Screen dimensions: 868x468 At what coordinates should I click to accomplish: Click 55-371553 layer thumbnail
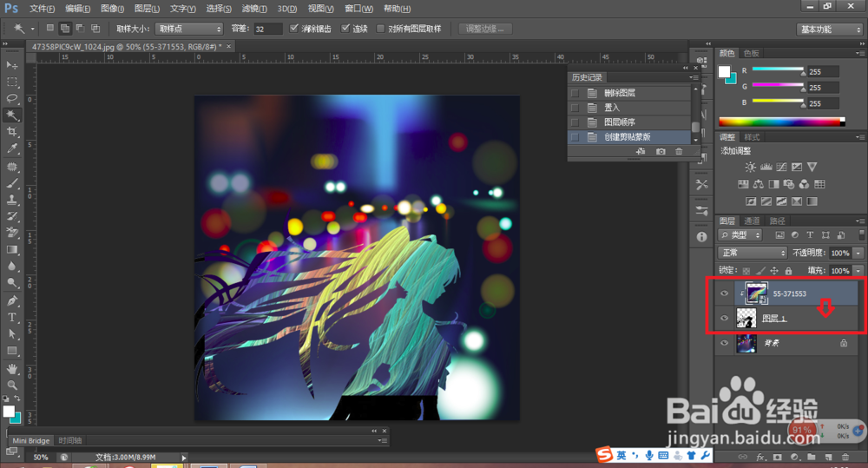(756, 293)
